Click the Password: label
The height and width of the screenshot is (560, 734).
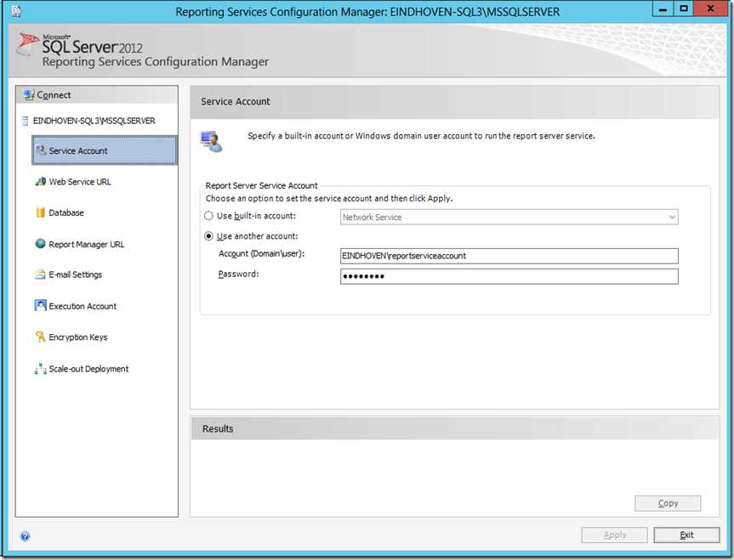[239, 274]
